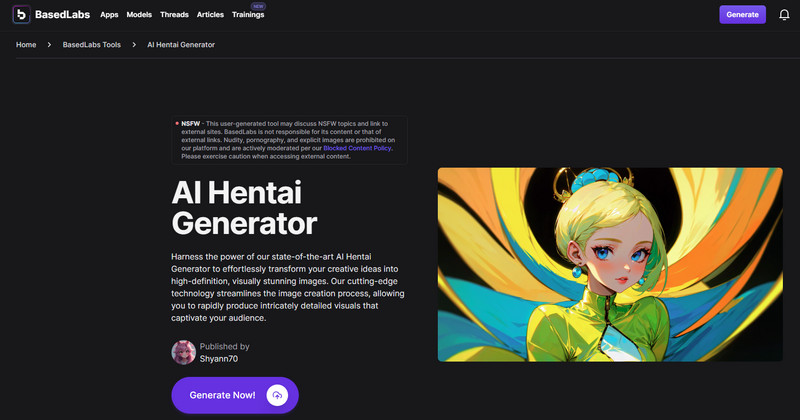800x420 pixels.
Task: Open the Models menu item
Action: [x=139, y=15]
